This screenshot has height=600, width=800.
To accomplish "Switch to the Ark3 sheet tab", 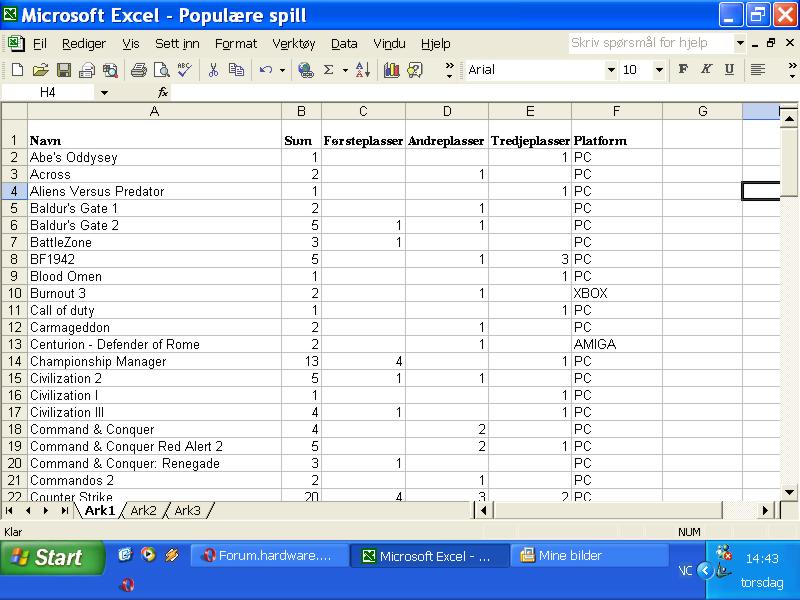I will tap(187, 510).
